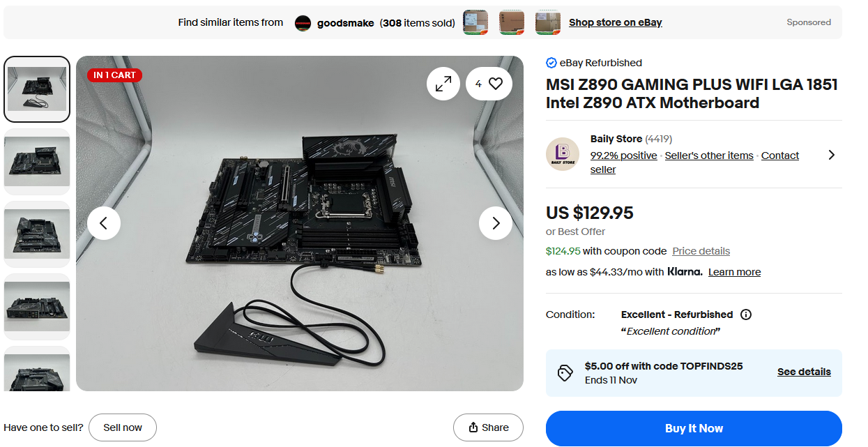Click the coupon tag icon
Screen dimensions: 868x447
point(565,373)
